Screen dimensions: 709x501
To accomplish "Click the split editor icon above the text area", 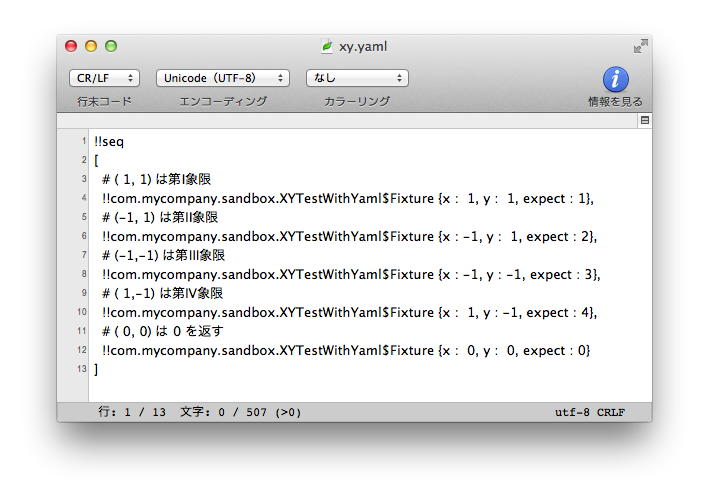I will pos(644,120).
